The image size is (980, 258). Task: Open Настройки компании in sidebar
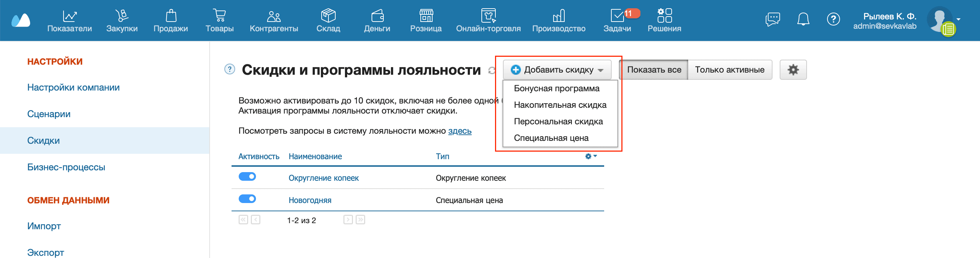click(74, 87)
